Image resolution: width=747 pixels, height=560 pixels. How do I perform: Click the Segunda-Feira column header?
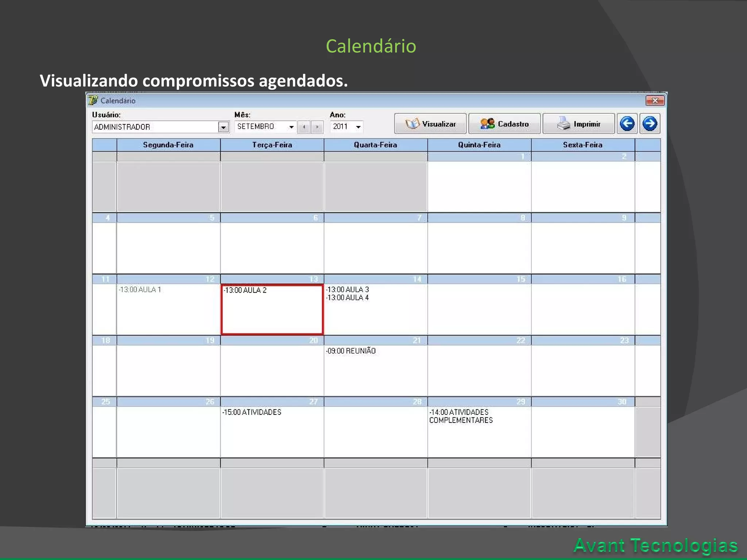tap(168, 145)
